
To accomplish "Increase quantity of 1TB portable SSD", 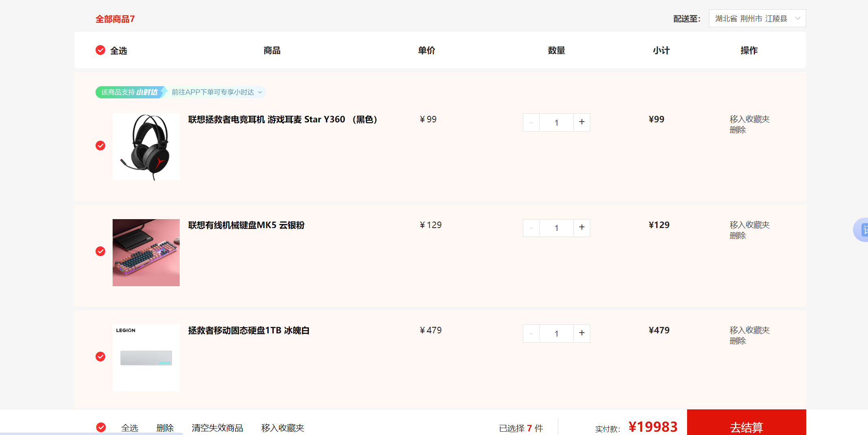I will [x=582, y=333].
